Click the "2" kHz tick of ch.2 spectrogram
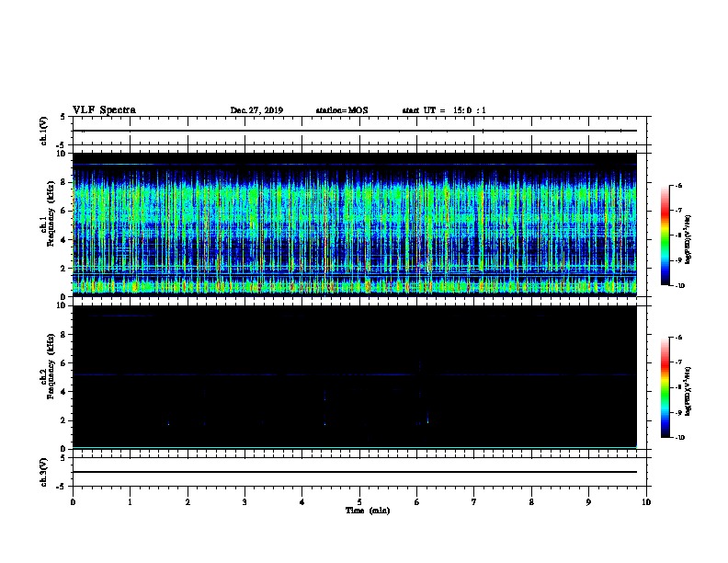Image resolution: width=728 pixels, height=563 pixels. click(x=64, y=420)
